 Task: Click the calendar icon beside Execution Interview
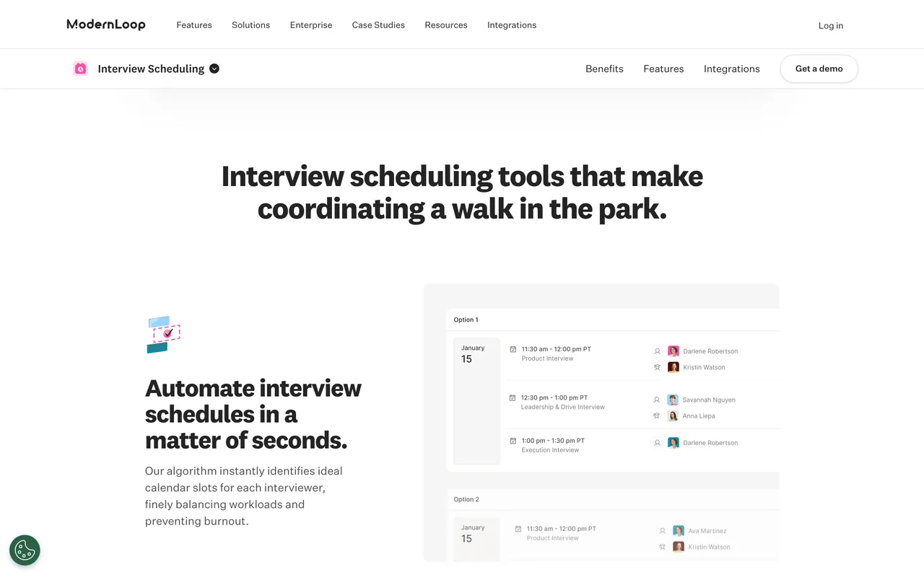pos(515,441)
